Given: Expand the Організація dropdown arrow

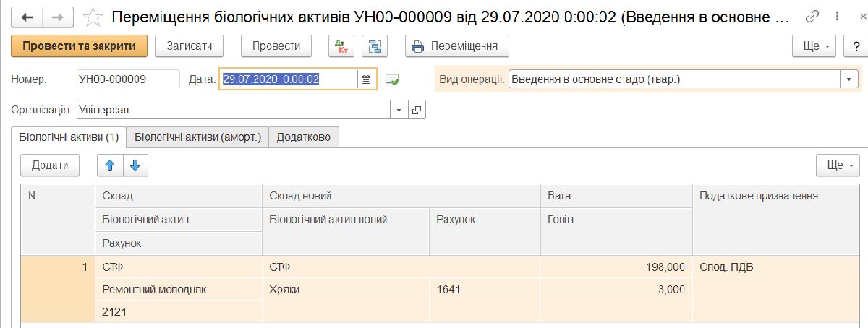Looking at the screenshot, I should 400,110.
